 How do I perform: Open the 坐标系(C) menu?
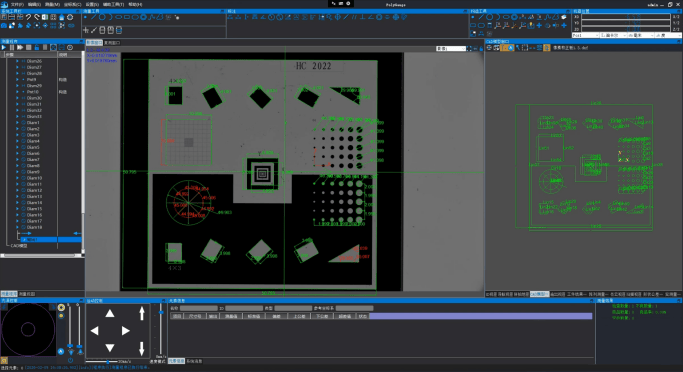(x=72, y=4)
